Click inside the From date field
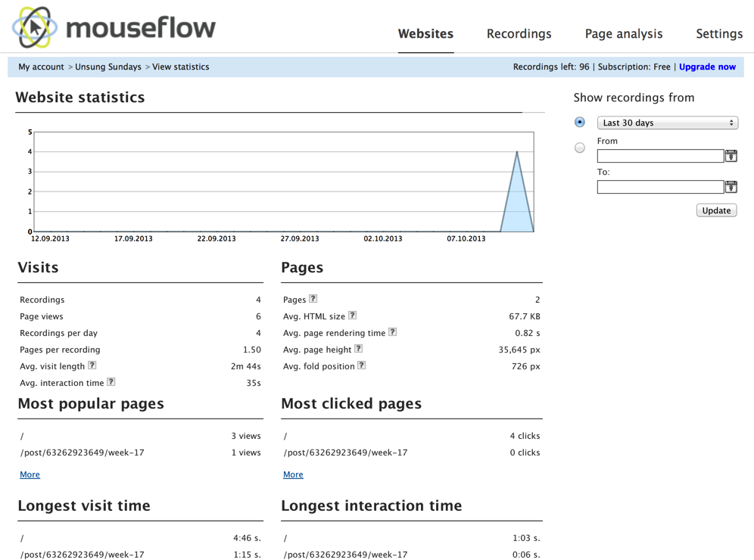Image resolution: width=754 pixels, height=560 pixels. point(660,156)
